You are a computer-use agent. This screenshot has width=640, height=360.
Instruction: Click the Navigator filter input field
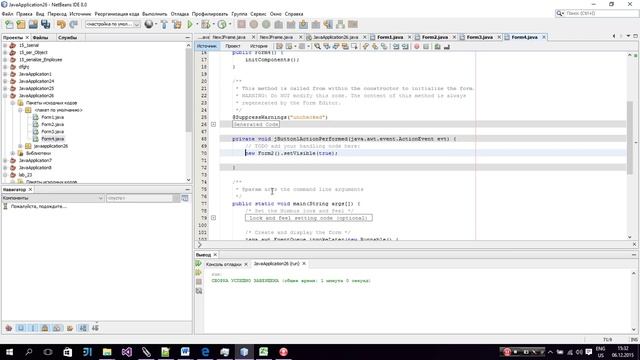coord(140,198)
